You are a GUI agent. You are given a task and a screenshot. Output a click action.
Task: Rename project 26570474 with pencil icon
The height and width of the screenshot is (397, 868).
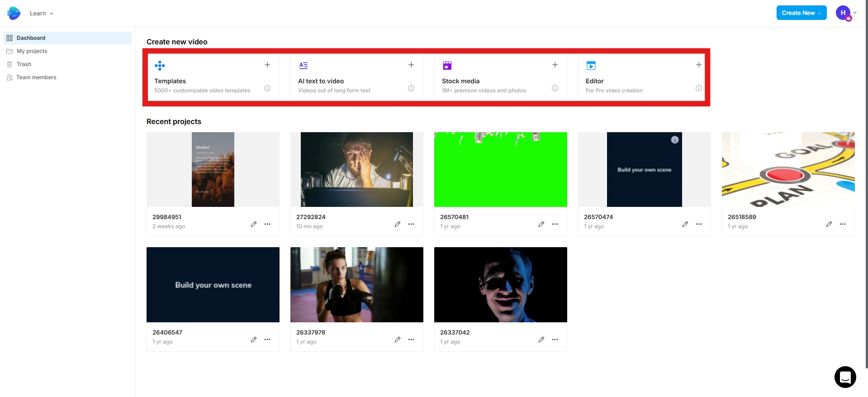(685, 224)
